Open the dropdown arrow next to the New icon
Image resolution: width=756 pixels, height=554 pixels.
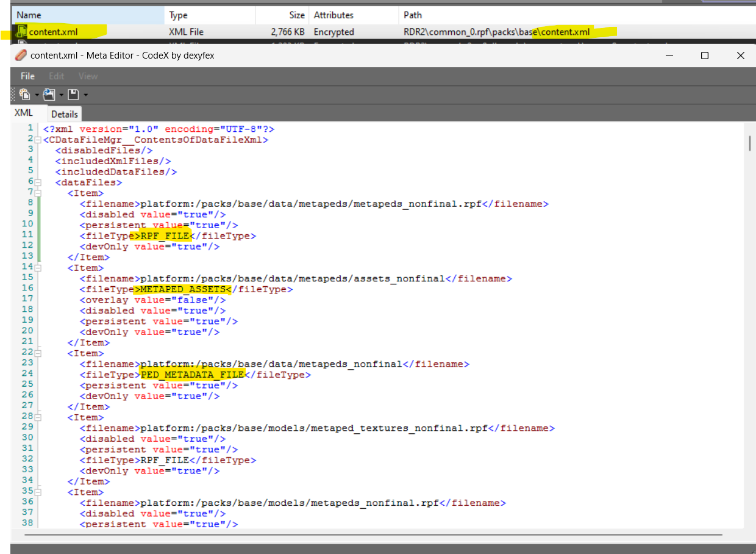coord(36,95)
